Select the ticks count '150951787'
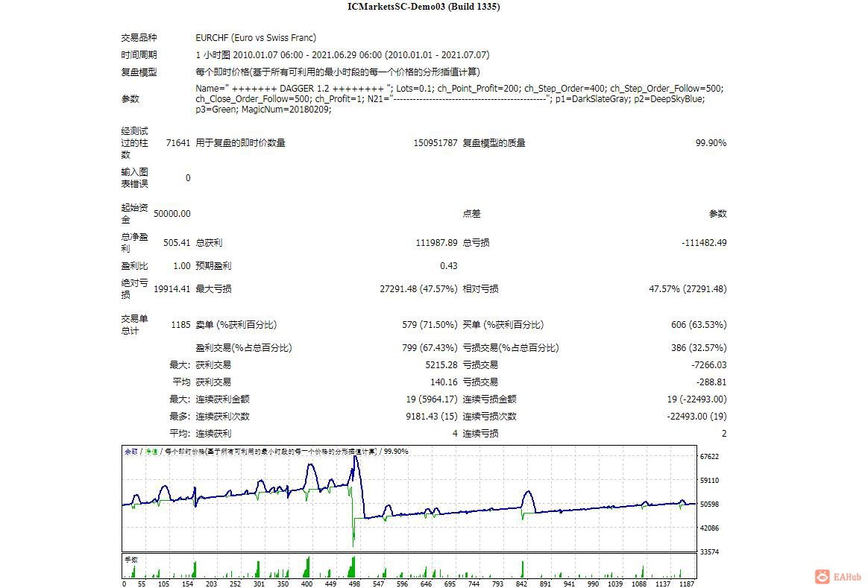 point(435,142)
